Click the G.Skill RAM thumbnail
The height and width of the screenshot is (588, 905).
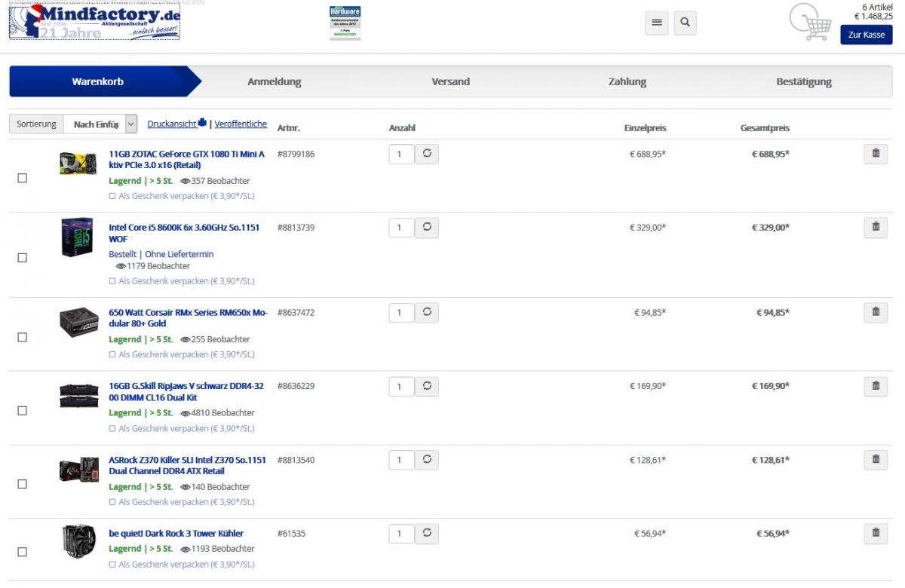coord(79,396)
